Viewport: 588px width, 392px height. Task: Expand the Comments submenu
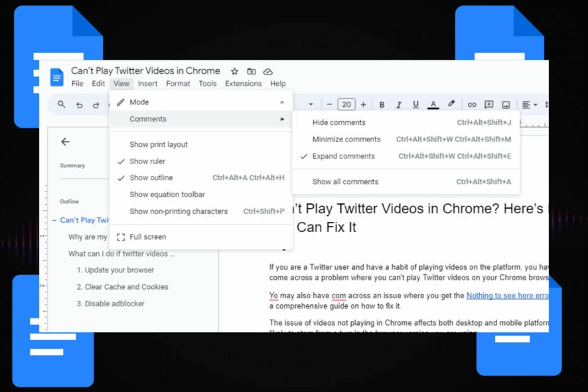tap(201, 119)
